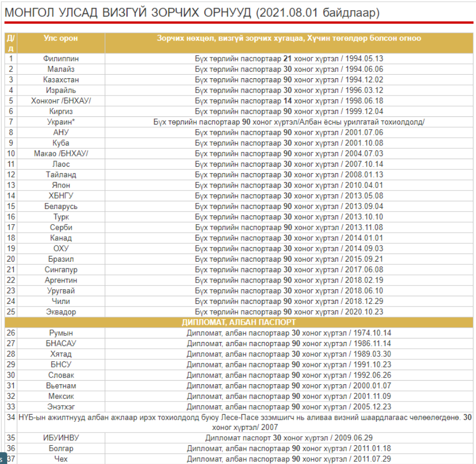Select the "ИБУИНВУ" country cell
Image resolution: width=476 pixels, height=464 pixels.
click(x=61, y=438)
